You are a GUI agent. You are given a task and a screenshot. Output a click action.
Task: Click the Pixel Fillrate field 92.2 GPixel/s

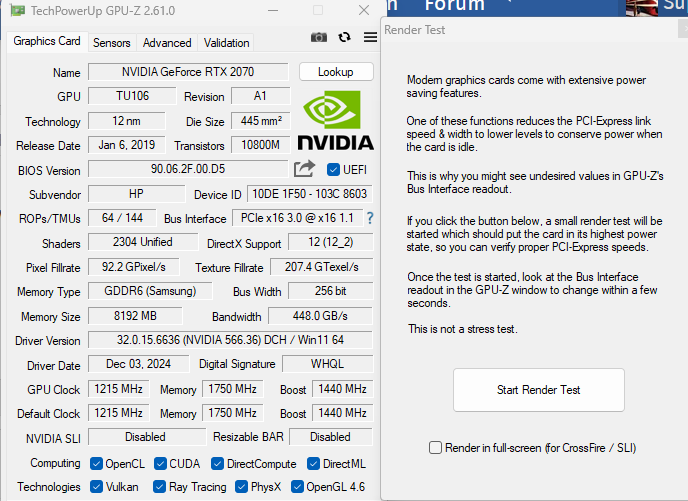pyautogui.click(x=134, y=267)
